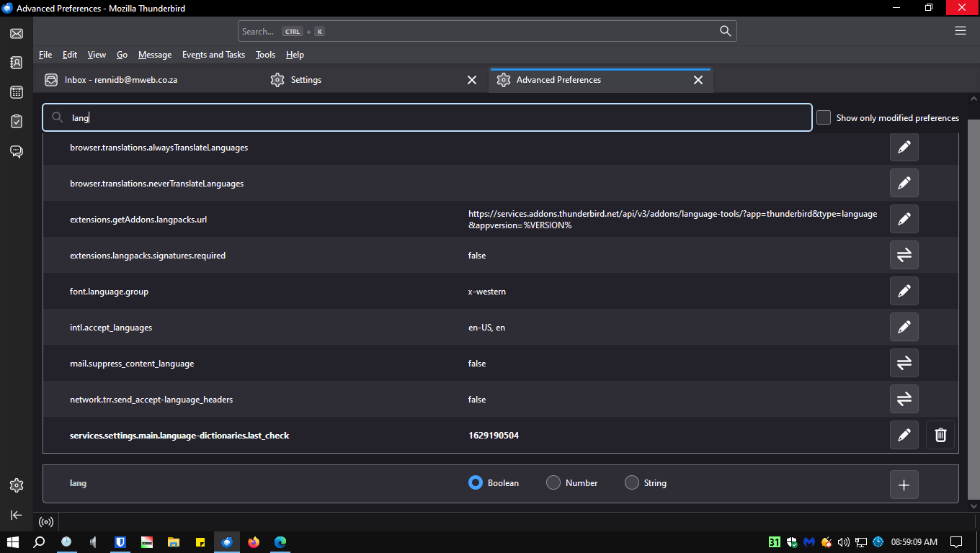Close the Advanced Preferences tab
Screen dimensions: 980x553
[698, 80]
